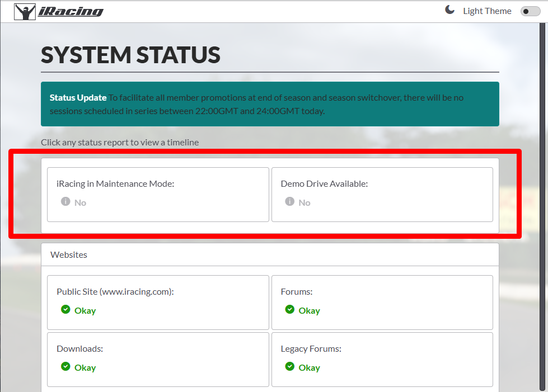This screenshot has width=548, height=392.
Task: Click the green check icon for Legacy Forums
Action: 290,366
